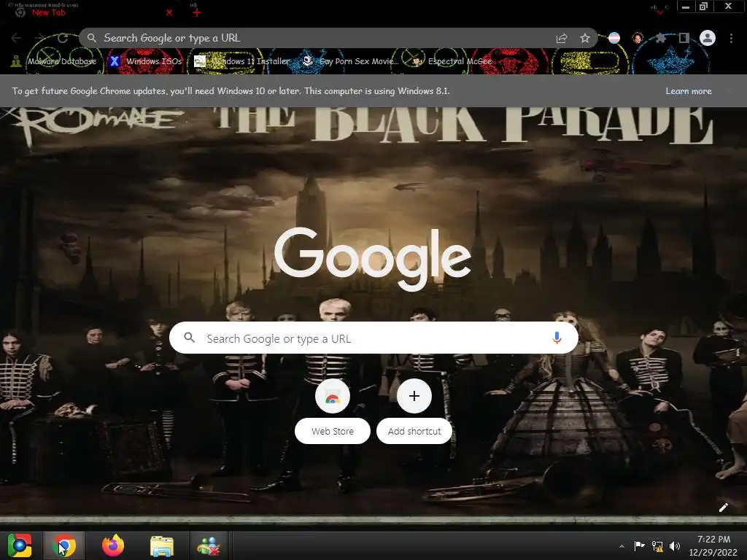Reload the current page
Viewport: 747px width, 560px height.
pyautogui.click(x=63, y=38)
